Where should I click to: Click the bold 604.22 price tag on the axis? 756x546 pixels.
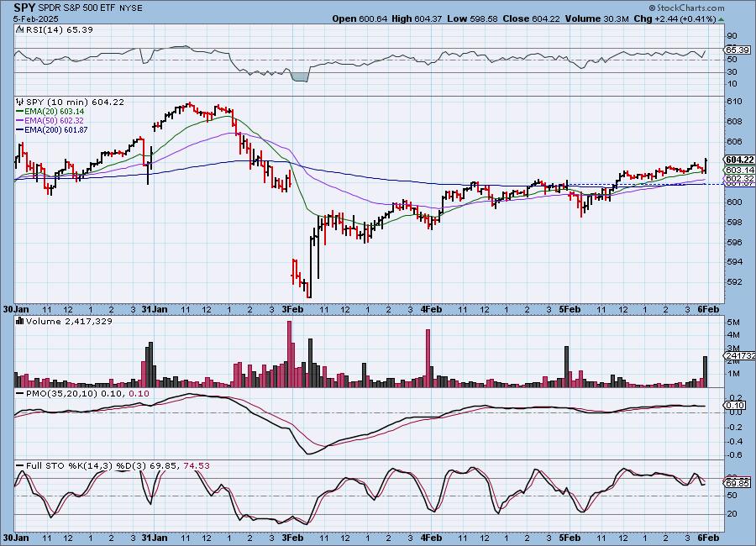pos(738,160)
